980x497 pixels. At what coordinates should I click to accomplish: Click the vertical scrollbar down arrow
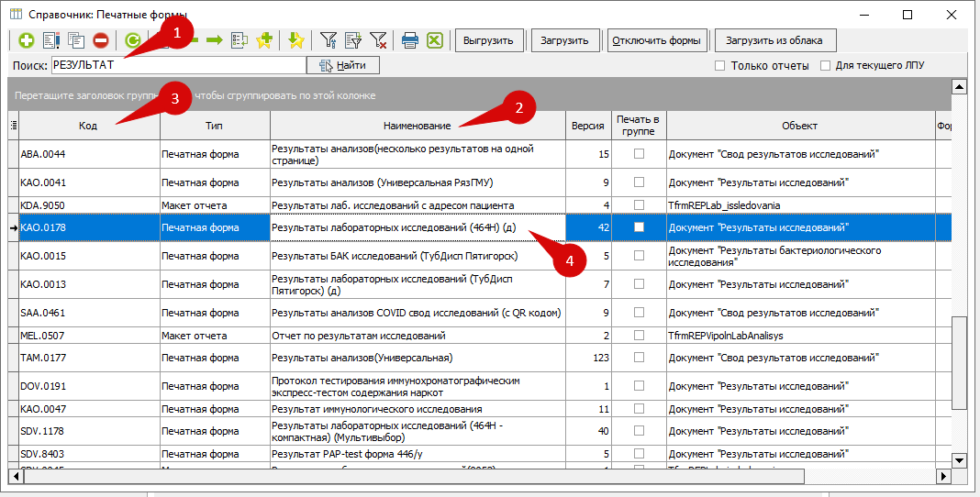[x=960, y=460]
